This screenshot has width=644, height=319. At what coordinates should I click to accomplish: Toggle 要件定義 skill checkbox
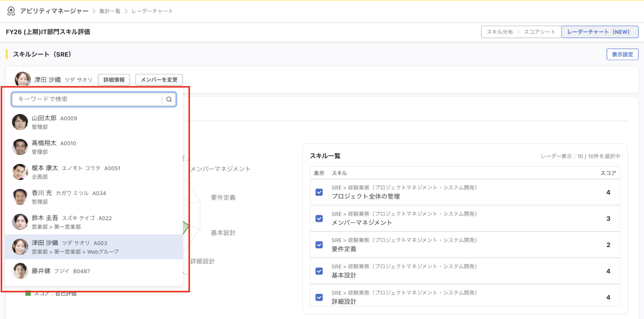(319, 245)
